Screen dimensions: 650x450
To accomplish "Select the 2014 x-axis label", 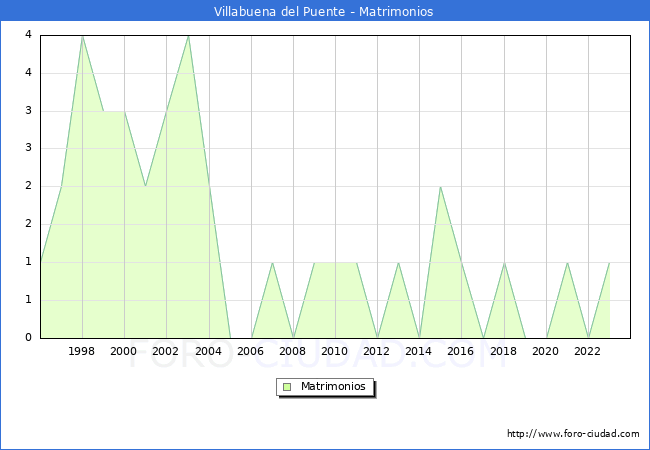I will (x=419, y=351).
